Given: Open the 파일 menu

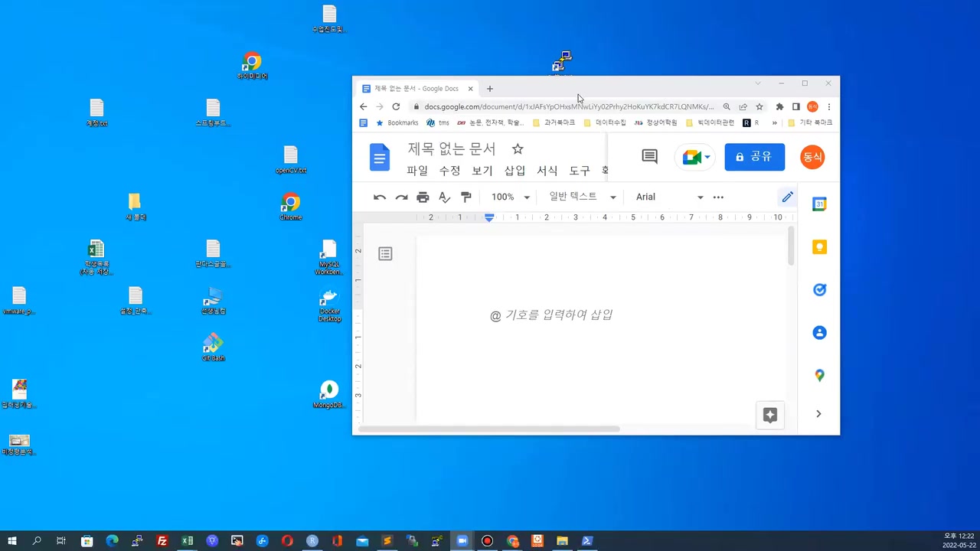Looking at the screenshot, I should click(417, 171).
